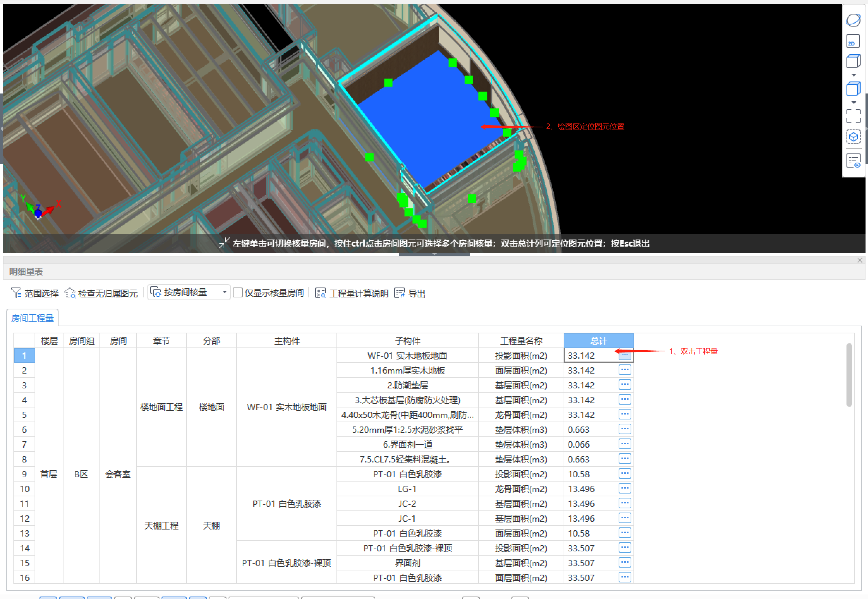This screenshot has height=599, width=868.
Task: Click 检查无归属图元 button
Action: tap(101, 293)
